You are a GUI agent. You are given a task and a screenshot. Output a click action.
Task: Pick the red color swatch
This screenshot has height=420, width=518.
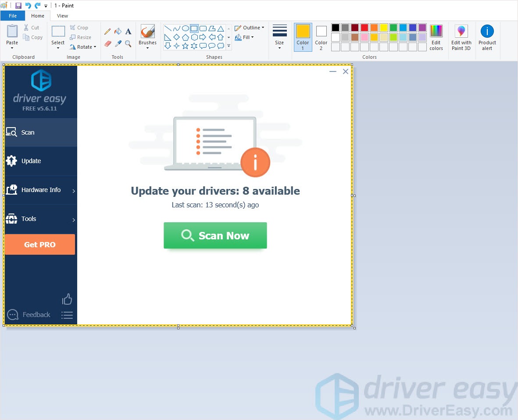click(x=364, y=28)
